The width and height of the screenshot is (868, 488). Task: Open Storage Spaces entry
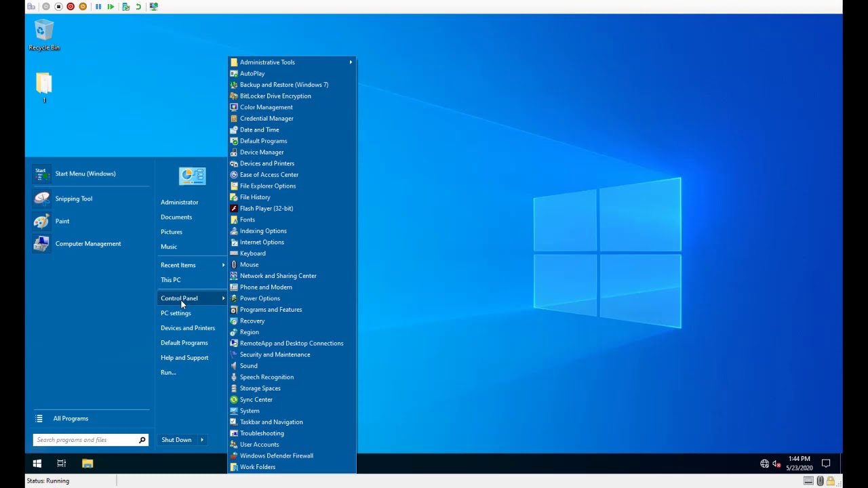[x=292, y=388]
